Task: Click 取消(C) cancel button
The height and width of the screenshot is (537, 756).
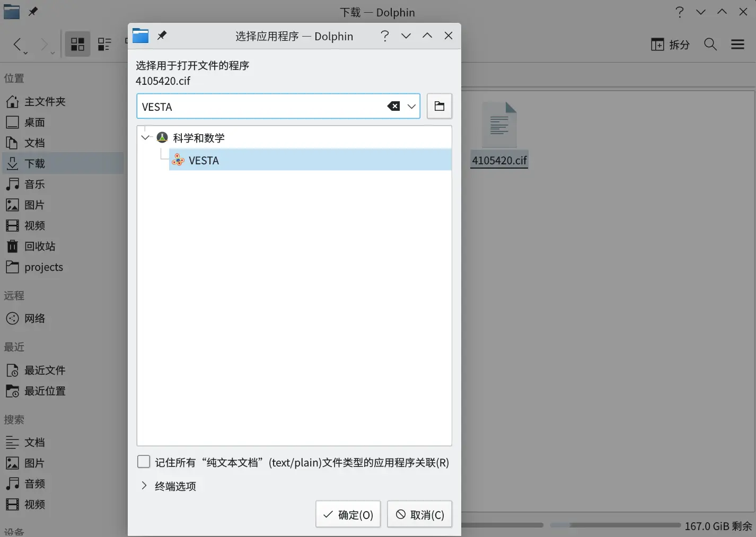Action: pos(420,514)
